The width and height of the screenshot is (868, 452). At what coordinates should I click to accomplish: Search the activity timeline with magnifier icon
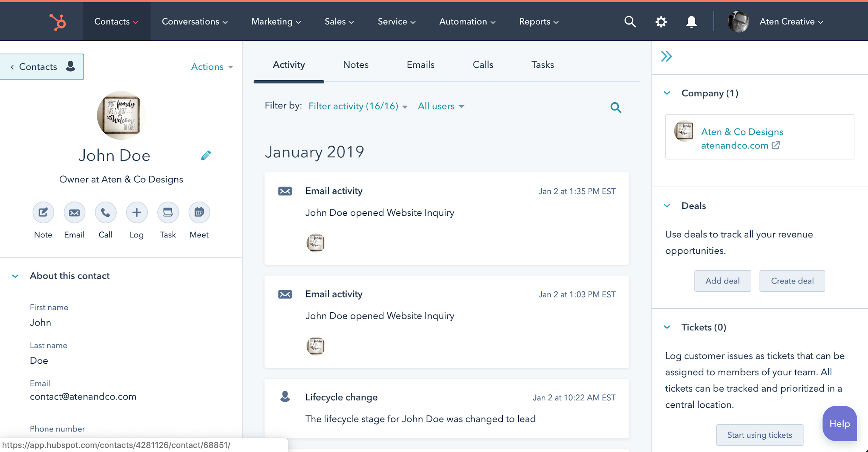pos(616,108)
